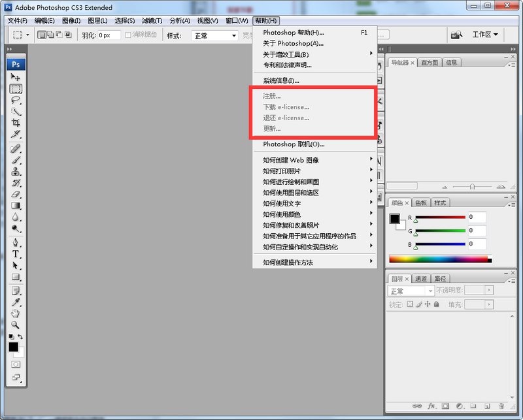Choose New selection mode in options bar
This screenshot has width=523, height=420.
pyautogui.click(x=42, y=35)
